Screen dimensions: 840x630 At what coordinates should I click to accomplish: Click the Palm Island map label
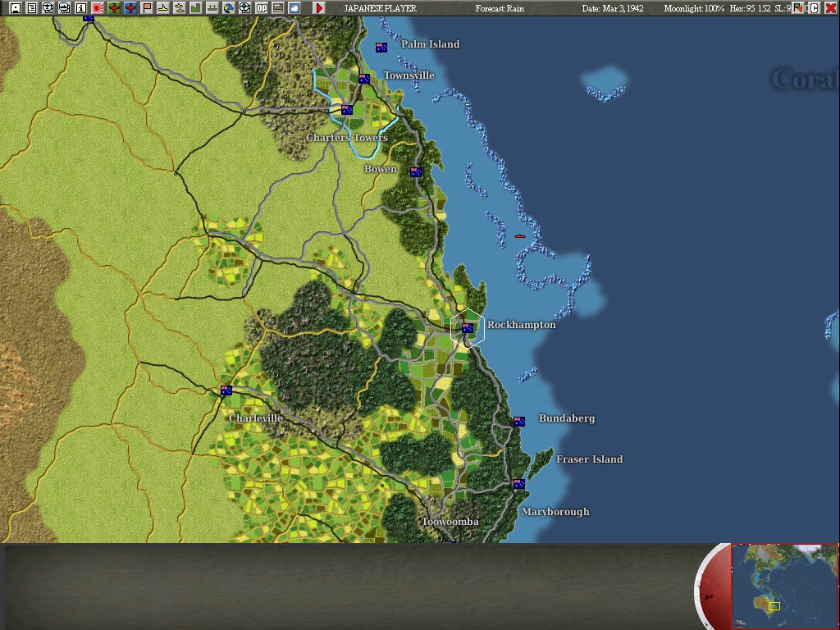click(430, 44)
